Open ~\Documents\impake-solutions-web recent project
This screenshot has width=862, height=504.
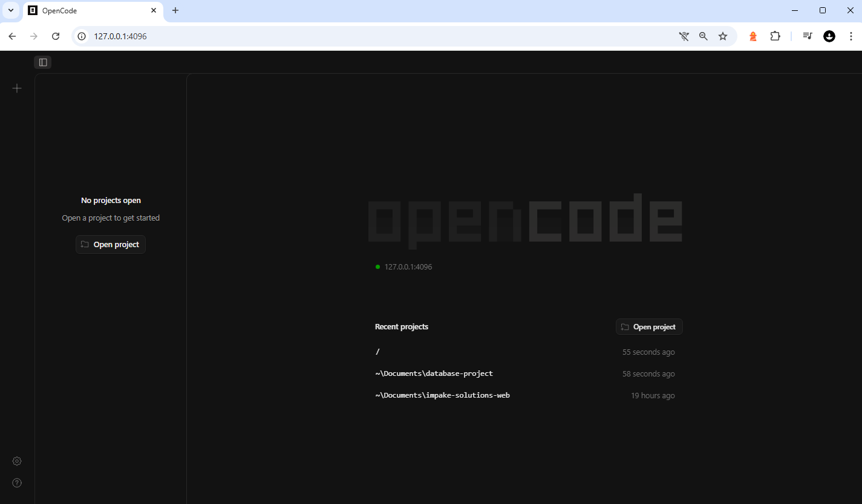point(525,395)
